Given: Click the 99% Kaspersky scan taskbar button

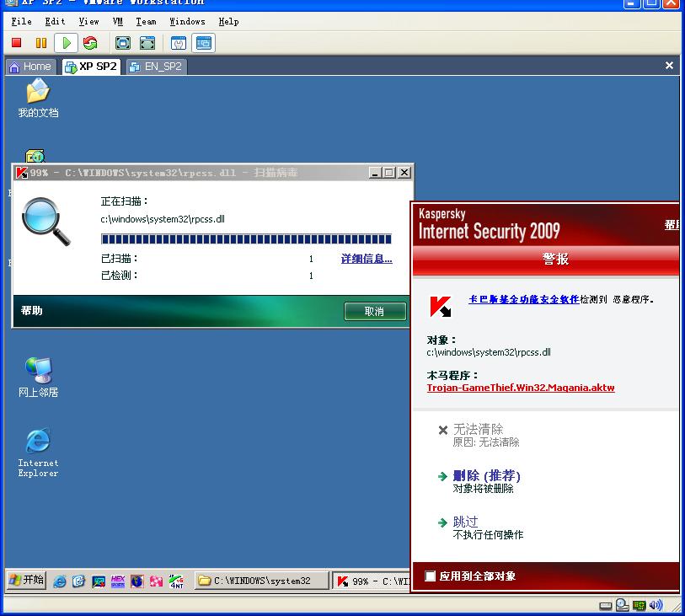Looking at the screenshot, I should pos(371,581).
